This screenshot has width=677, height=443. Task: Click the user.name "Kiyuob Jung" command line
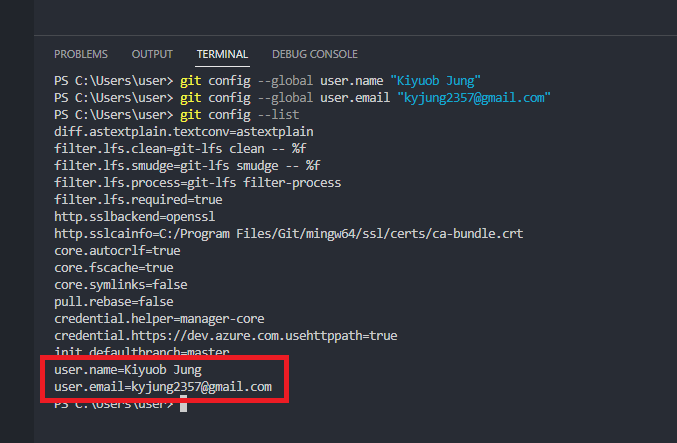tap(267, 81)
